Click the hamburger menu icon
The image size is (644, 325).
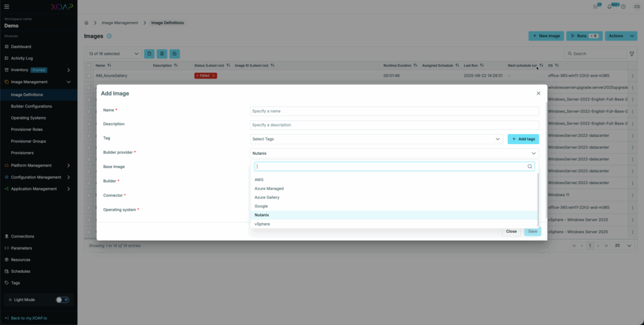6,6
